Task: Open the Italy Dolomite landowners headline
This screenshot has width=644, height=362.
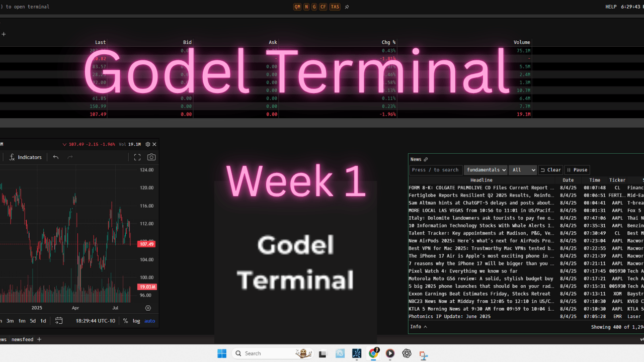Action: point(481,218)
